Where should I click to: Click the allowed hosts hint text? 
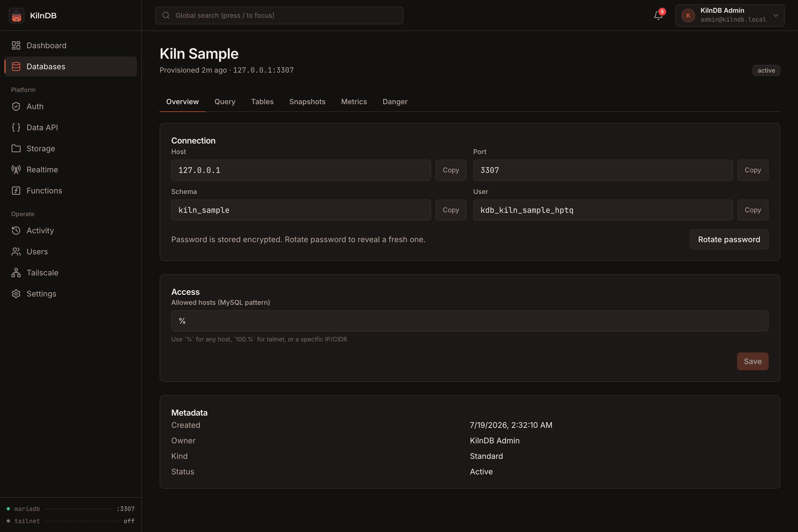click(x=259, y=339)
